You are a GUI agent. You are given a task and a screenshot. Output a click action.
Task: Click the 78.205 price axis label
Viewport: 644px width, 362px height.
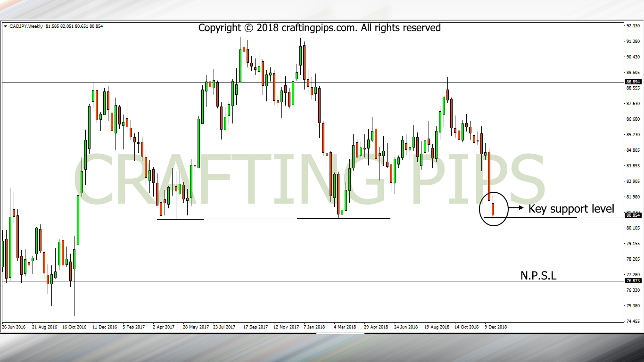tap(633, 259)
